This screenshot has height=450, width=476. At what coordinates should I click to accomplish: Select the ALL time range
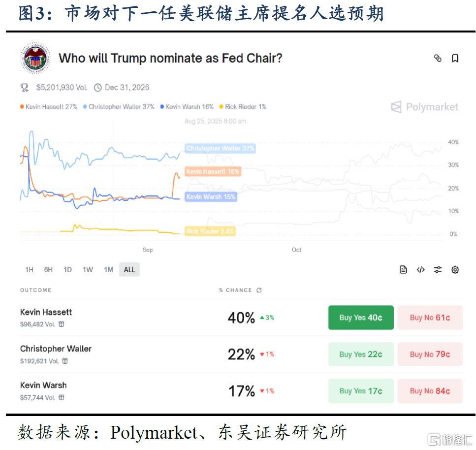pyautogui.click(x=129, y=269)
